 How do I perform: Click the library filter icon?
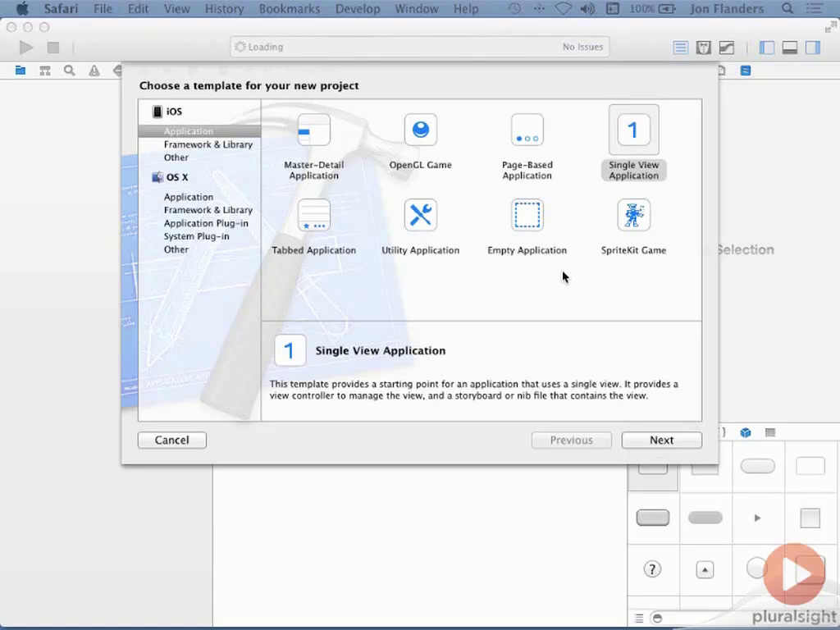point(657,619)
